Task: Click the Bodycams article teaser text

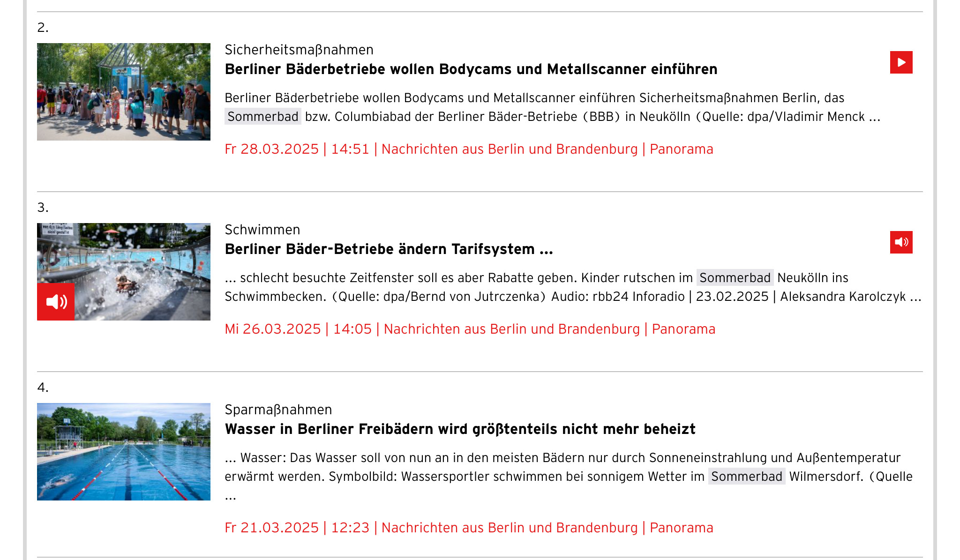Action: pyautogui.click(x=534, y=98)
